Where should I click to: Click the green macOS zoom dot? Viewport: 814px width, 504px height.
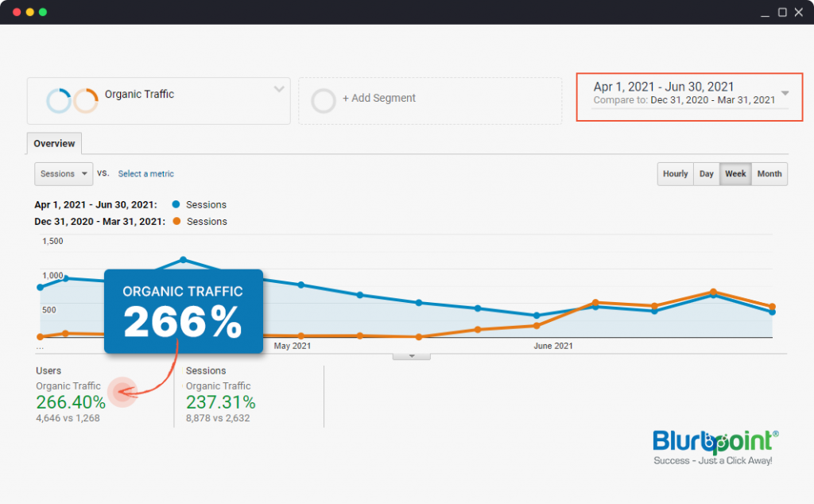(x=43, y=12)
